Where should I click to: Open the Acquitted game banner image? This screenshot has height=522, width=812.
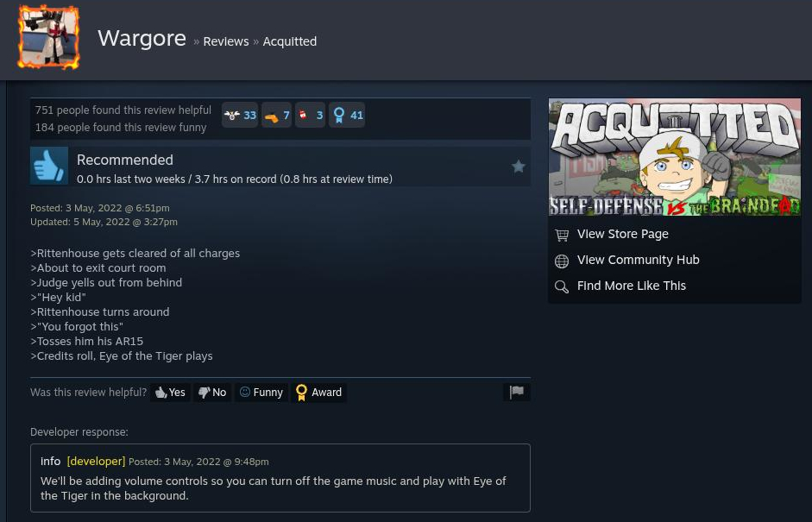[675, 157]
